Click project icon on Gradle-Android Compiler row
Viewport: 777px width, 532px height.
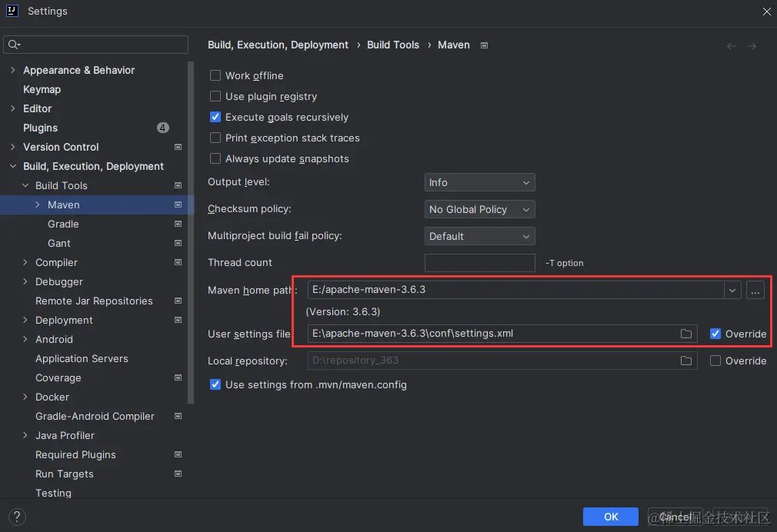[178, 416]
